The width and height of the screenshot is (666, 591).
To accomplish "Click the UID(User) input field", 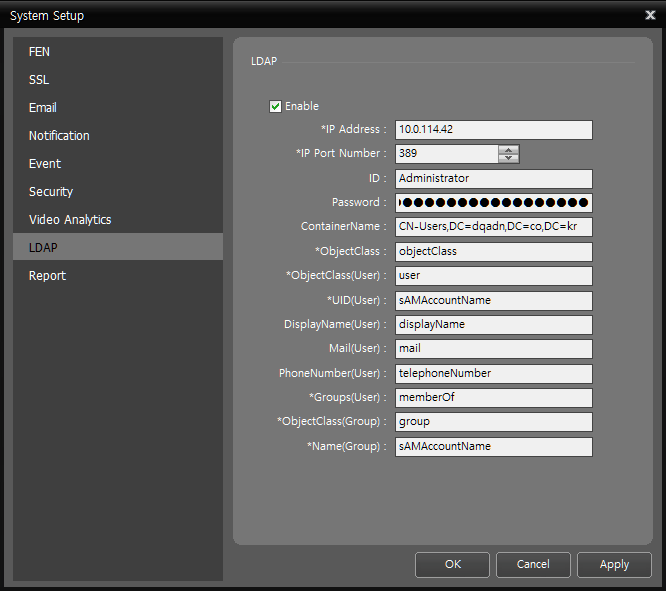I will tap(494, 300).
